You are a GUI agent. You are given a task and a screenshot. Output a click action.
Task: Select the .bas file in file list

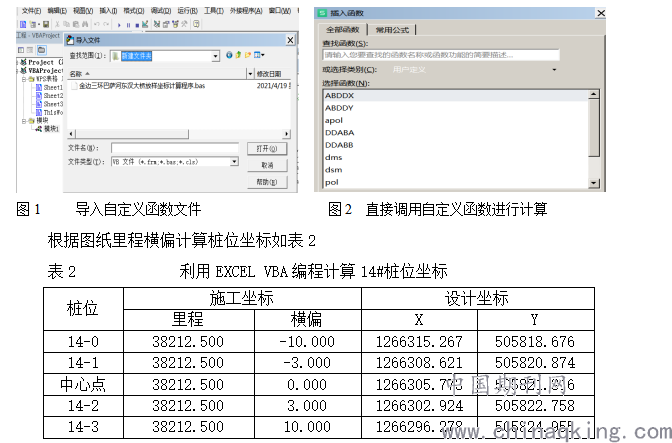(x=138, y=86)
